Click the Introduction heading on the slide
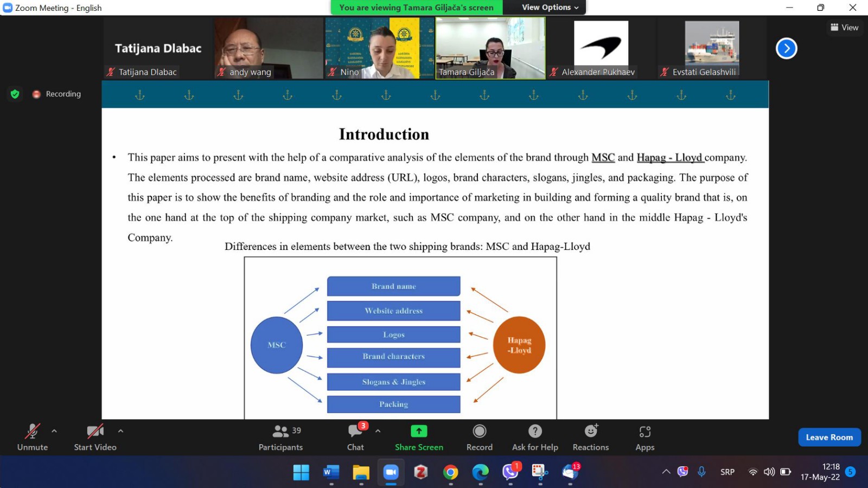This screenshot has width=868, height=488. (x=384, y=134)
